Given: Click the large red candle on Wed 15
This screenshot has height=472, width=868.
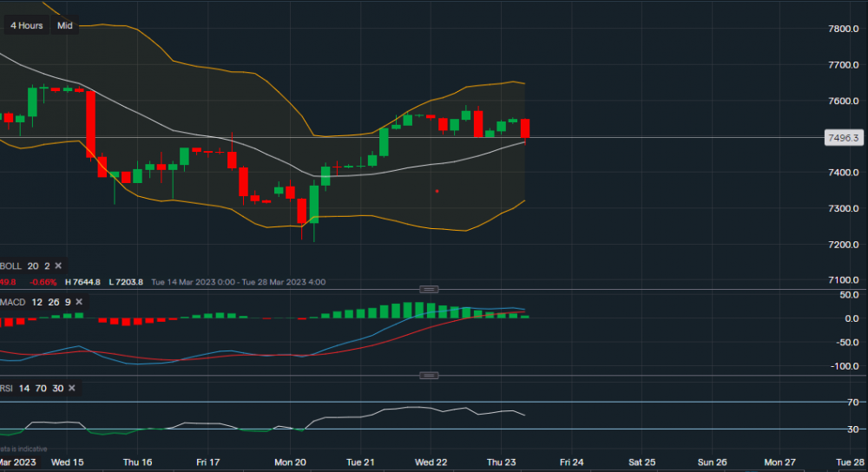Looking at the screenshot, I should pos(90,125).
